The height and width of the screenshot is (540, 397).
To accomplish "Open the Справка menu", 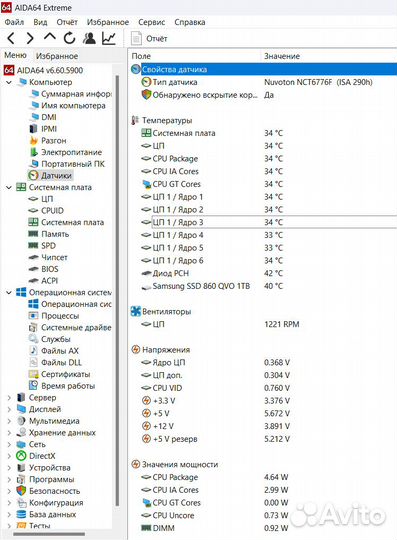I will [190, 22].
